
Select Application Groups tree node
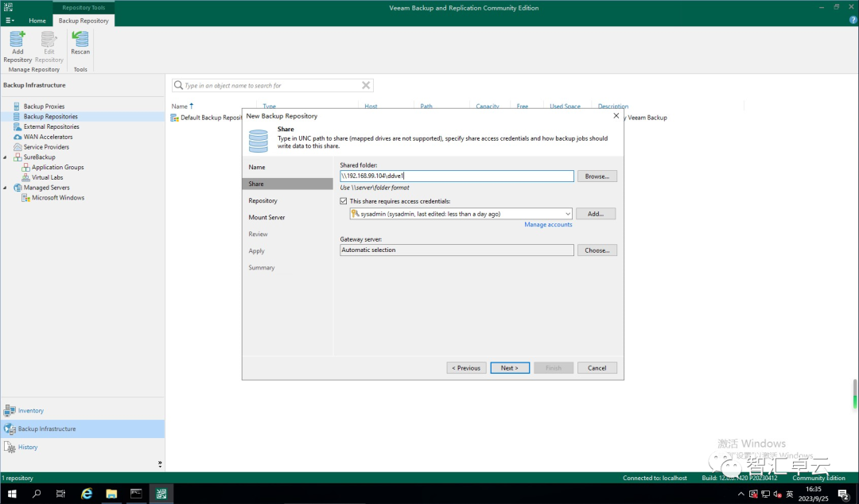[57, 167]
